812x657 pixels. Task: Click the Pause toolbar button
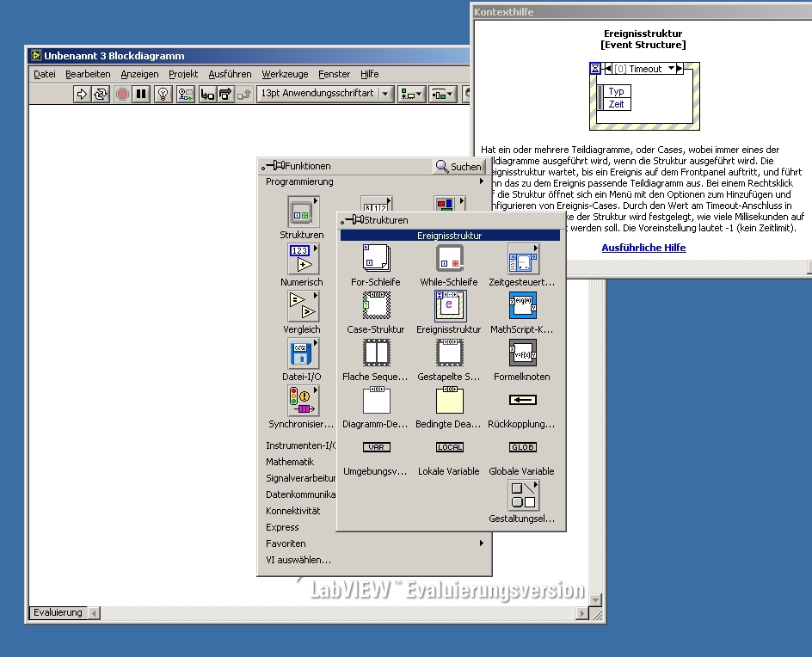141,94
